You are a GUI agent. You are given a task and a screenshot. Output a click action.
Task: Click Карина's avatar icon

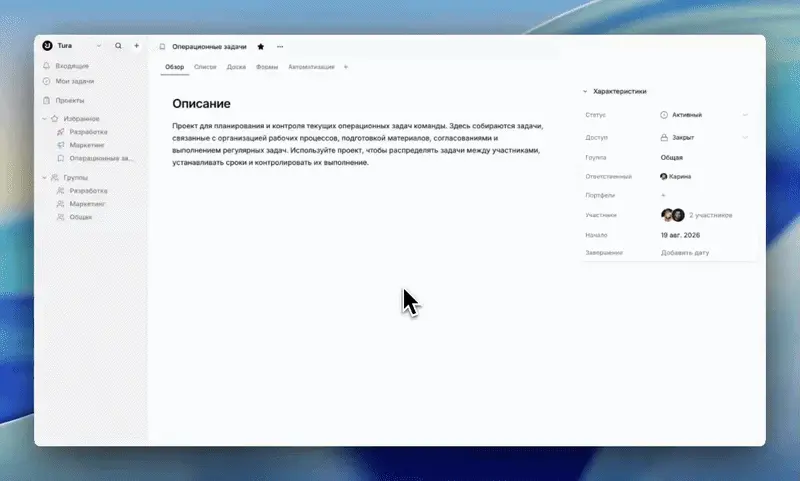663,176
